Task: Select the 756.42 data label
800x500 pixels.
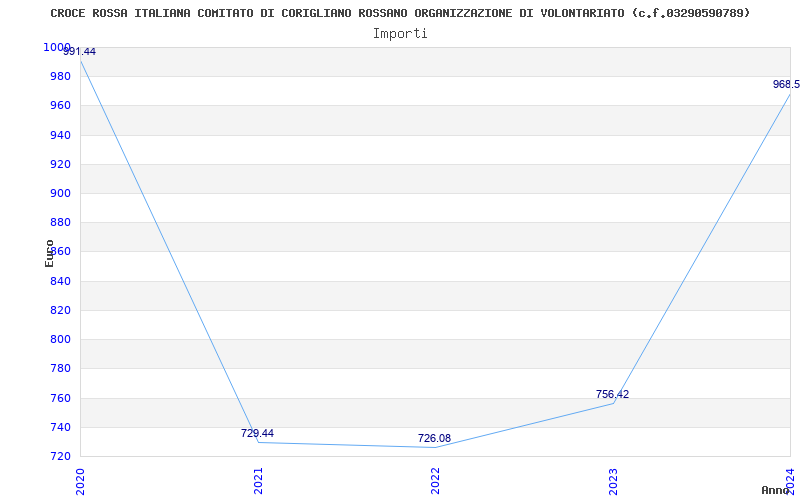Action: [x=612, y=394]
